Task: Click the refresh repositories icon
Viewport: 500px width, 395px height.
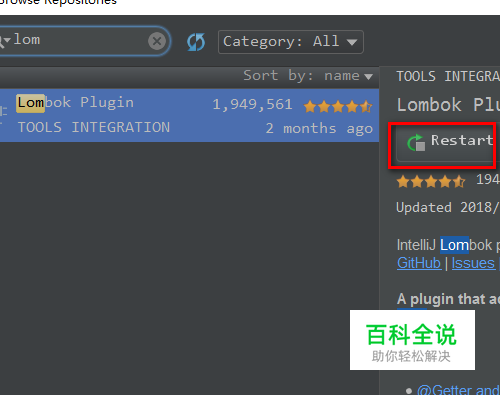Action: [196, 42]
